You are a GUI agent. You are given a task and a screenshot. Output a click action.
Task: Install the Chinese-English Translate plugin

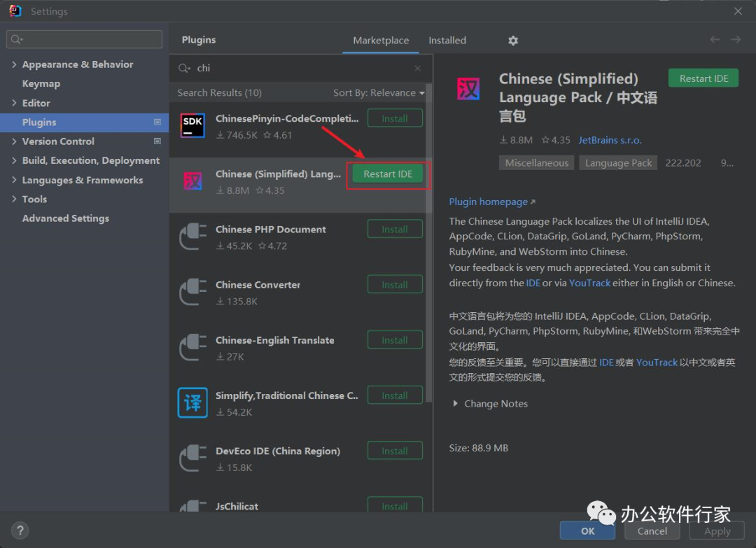pos(395,340)
